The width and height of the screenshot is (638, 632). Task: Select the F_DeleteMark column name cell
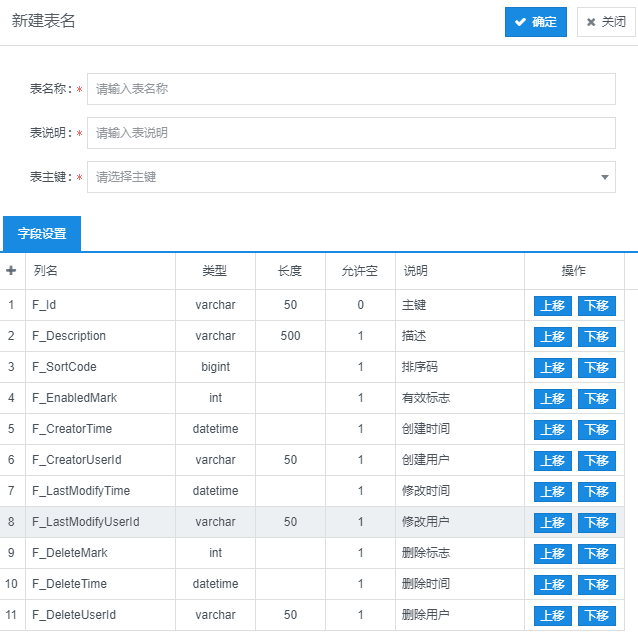pyautogui.click(x=101, y=553)
